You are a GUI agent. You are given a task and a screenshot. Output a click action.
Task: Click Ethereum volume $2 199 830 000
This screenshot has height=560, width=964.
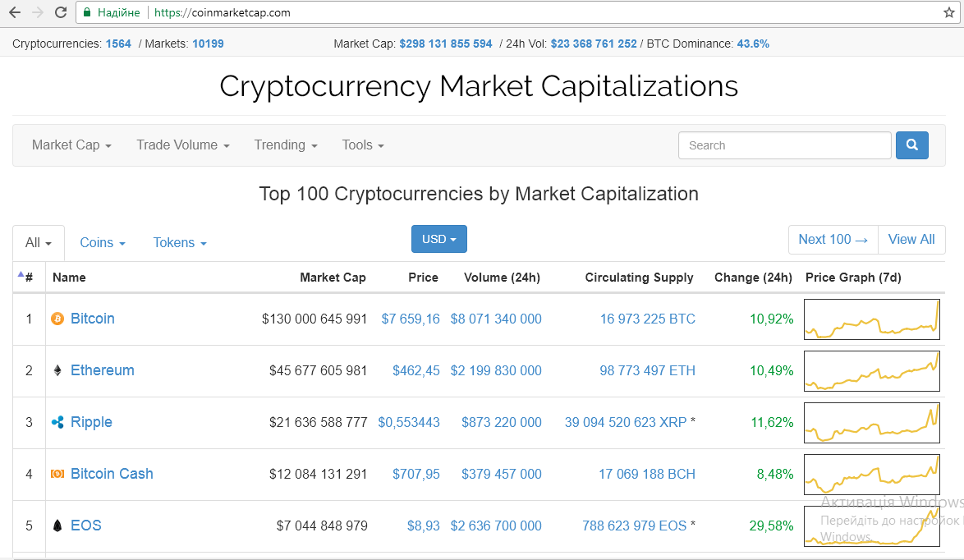point(496,370)
